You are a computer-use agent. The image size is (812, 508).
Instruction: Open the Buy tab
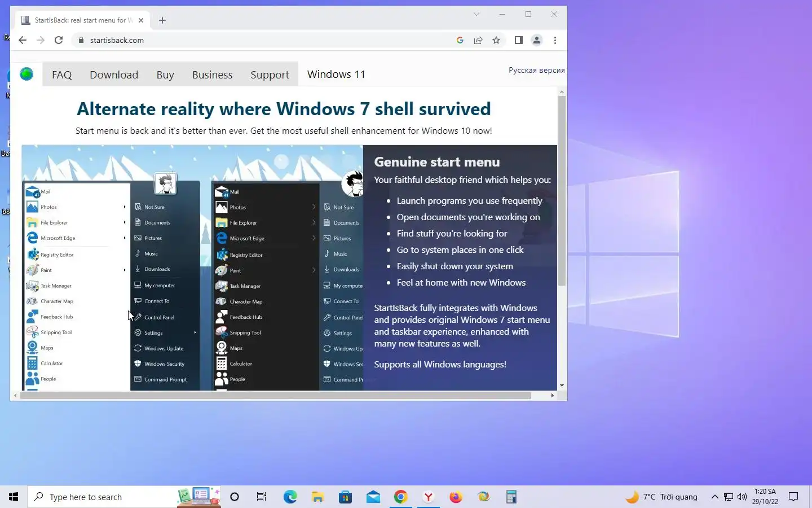(x=165, y=75)
